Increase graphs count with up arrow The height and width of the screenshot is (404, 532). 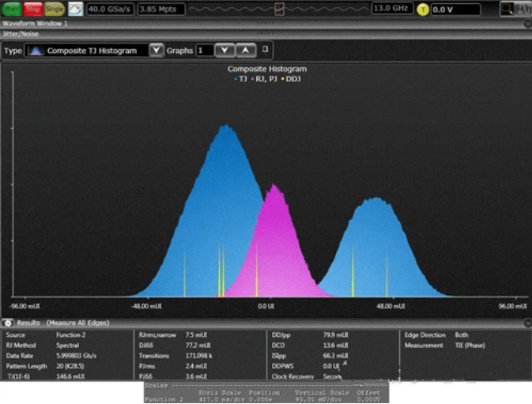(x=245, y=51)
